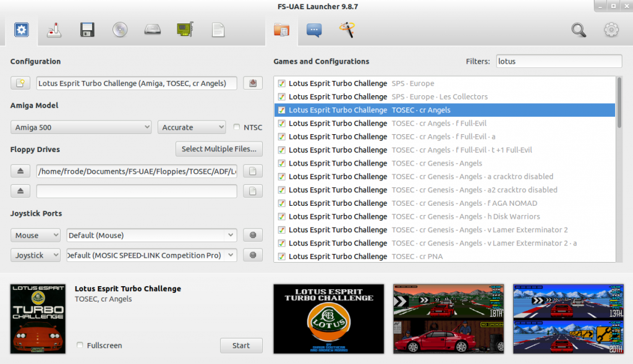
Task: Open the hardware expansion board tab
Action: pyautogui.click(x=184, y=29)
